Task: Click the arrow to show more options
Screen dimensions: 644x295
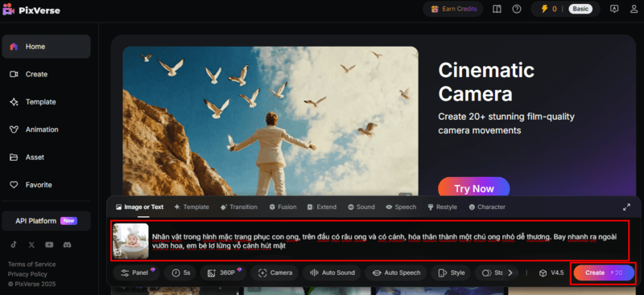Action: tap(510, 272)
